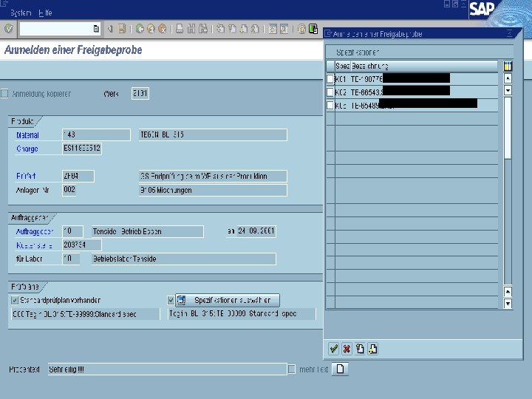Viewport: 532px width, 399px height.
Task: Click the green Enter checkmark icon in toolbar
Action: coord(8,29)
